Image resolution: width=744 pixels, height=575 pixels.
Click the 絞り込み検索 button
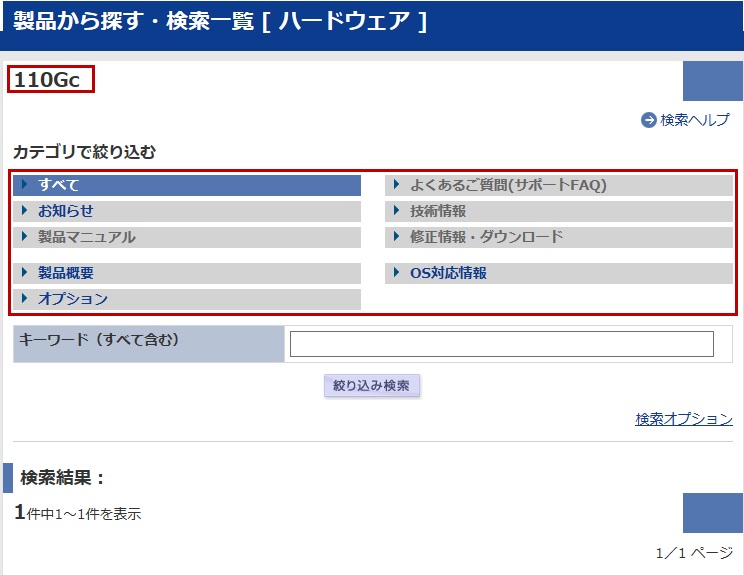(x=372, y=386)
